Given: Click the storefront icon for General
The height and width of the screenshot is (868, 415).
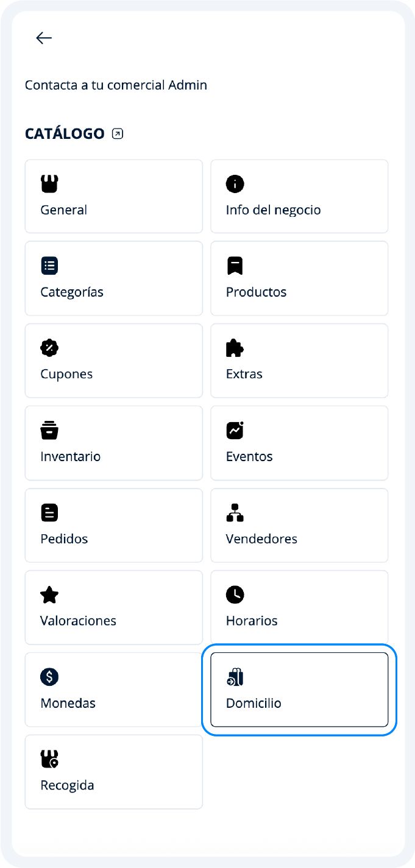Looking at the screenshot, I should (x=49, y=183).
